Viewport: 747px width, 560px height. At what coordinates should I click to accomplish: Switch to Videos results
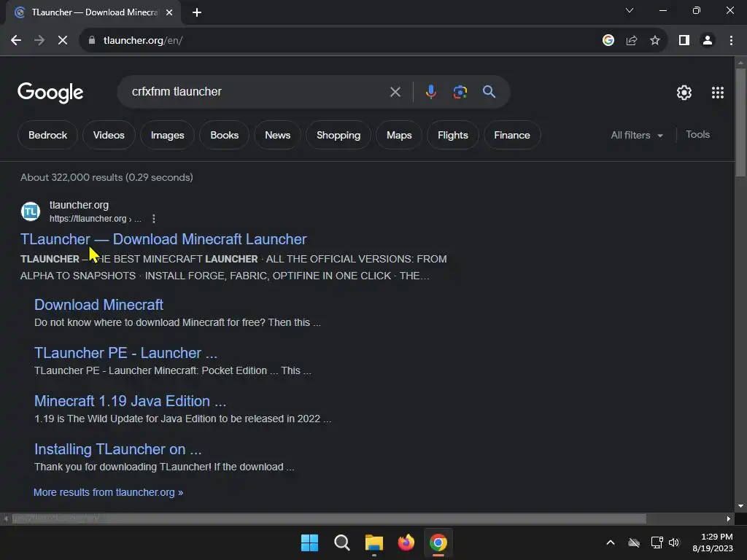pos(109,135)
